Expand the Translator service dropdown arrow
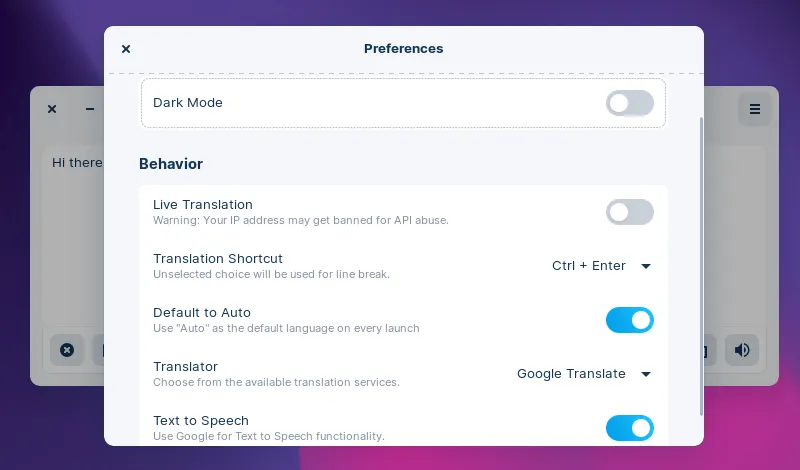Image resolution: width=800 pixels, height=470 pixels. (646, 374)
